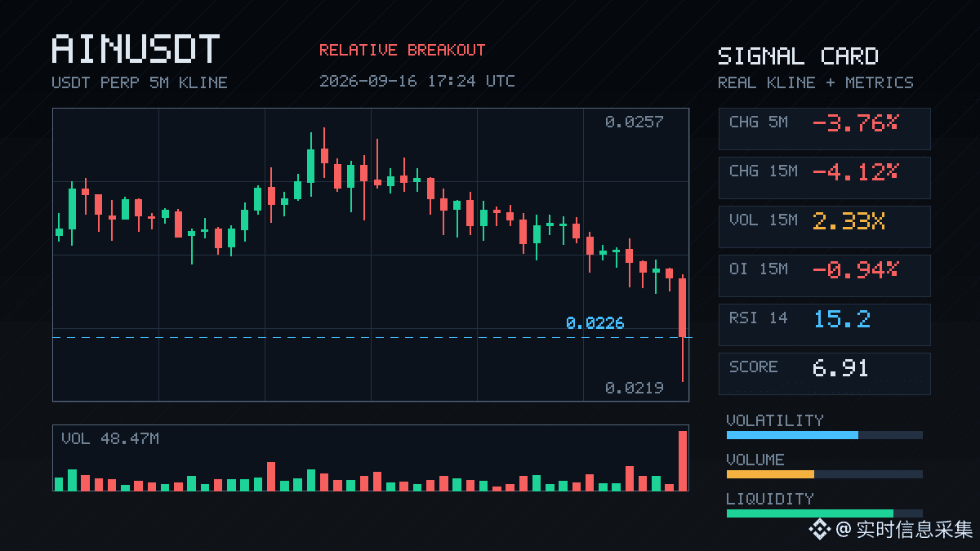Click the 0.0226 current price label

[x=595, y=323]
